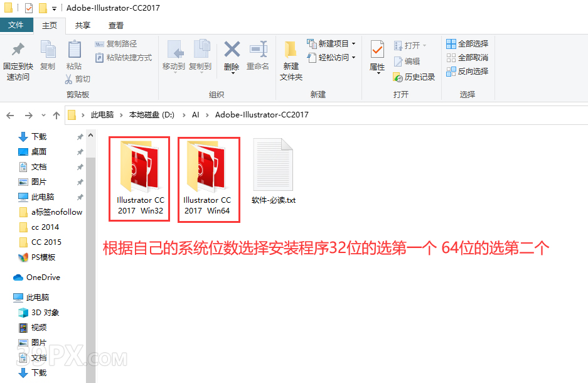Open recent locations dropdown arrow
588x383 pixels.
(x=43, y=115)
